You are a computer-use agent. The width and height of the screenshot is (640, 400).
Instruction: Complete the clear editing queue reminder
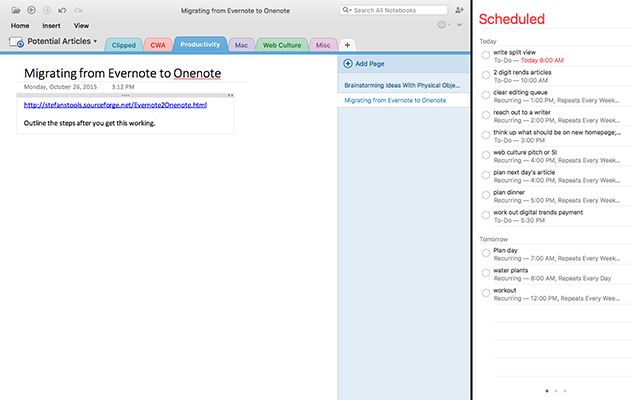(x=486, y=95)
